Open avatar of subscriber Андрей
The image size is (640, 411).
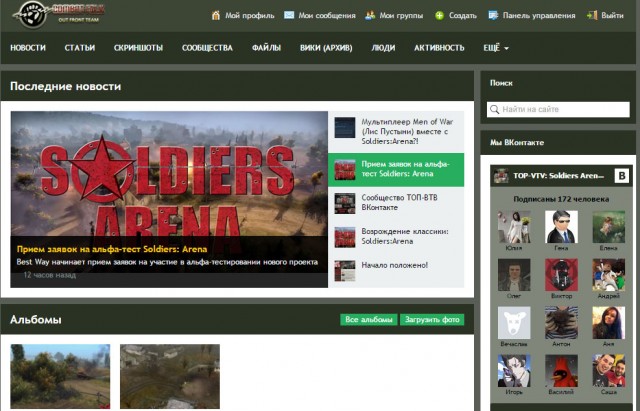coord(609,275)
